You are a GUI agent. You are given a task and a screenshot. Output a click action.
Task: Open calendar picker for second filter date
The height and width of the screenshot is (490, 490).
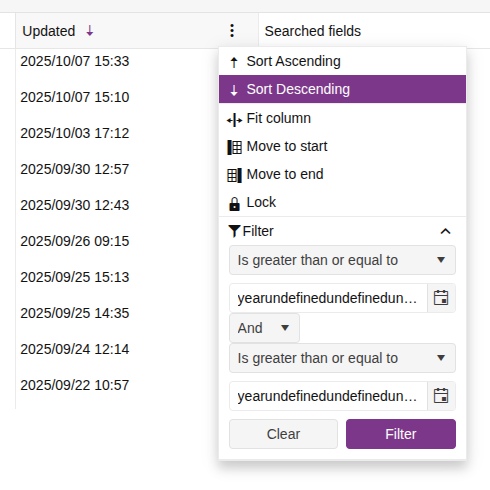click(441, 396)
